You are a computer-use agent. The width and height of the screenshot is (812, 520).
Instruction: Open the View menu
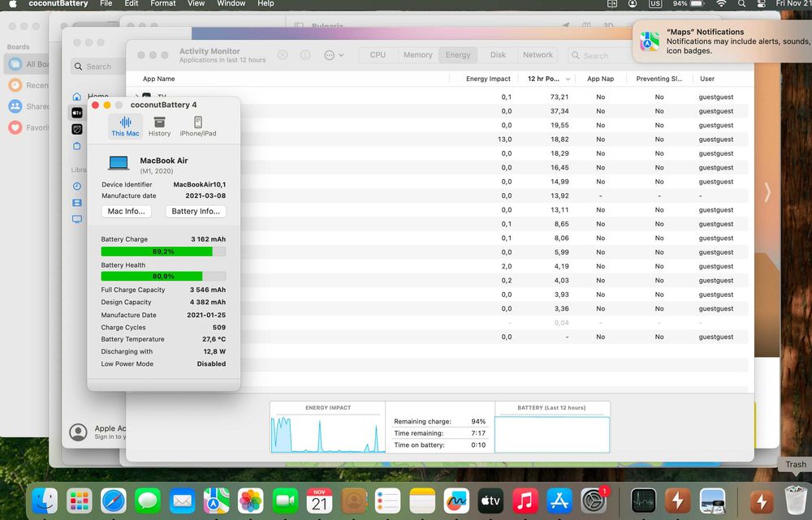[197, 3]
